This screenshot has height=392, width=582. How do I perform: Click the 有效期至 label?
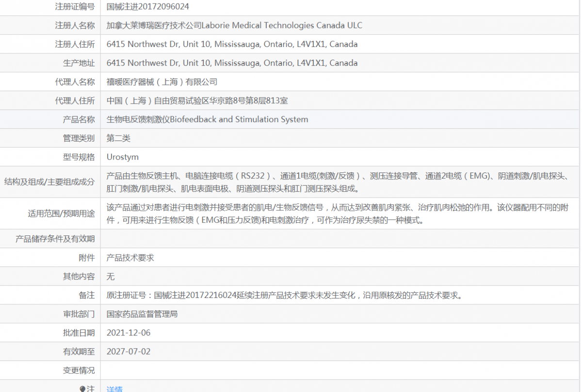[79, 351]
